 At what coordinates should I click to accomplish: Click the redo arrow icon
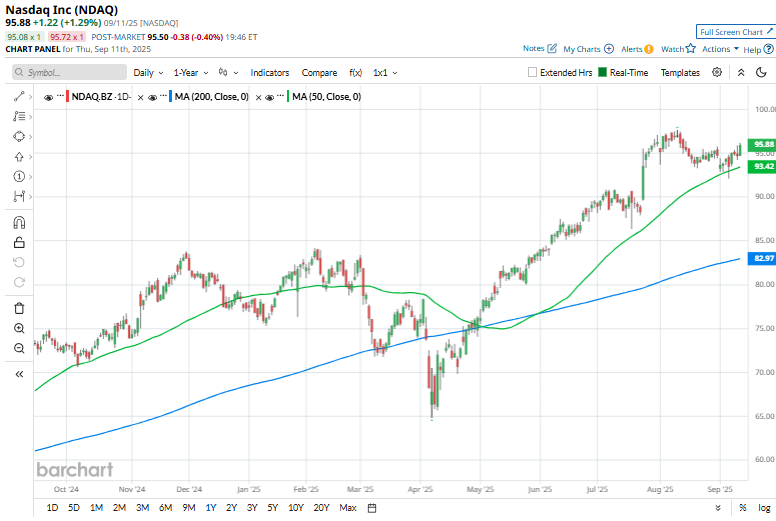coord(19,282)
